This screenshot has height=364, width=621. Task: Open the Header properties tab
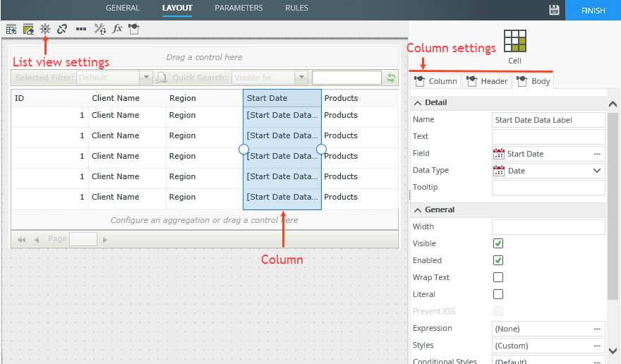tap(488, 81)
